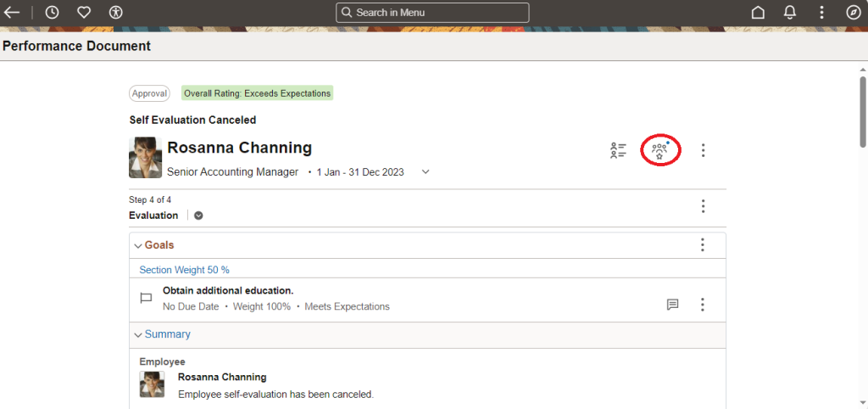Viewport: 868px width, 409px height.
Task: Click the Search in Menu field
Action: click(x=432, y=13)
